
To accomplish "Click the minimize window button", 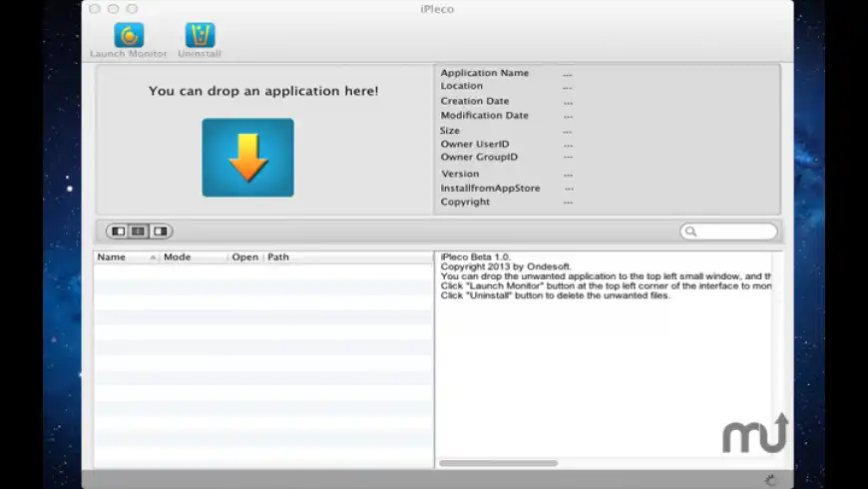I will coord(113,9).
